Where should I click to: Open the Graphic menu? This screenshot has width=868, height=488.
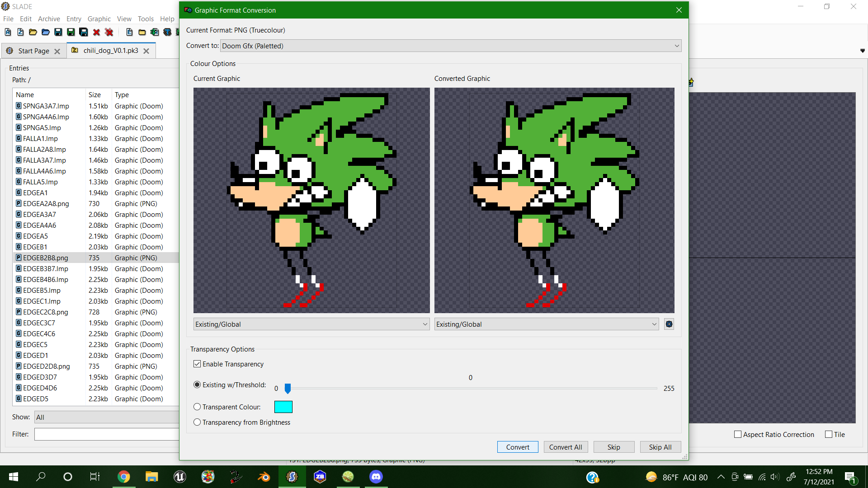[x=99, y=19]
